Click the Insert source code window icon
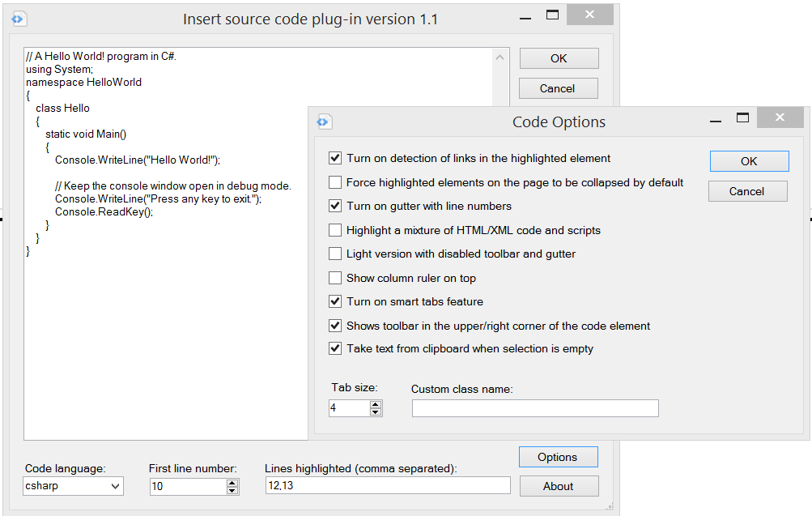This screenshot has height=516, width=812. pos(20,19)
